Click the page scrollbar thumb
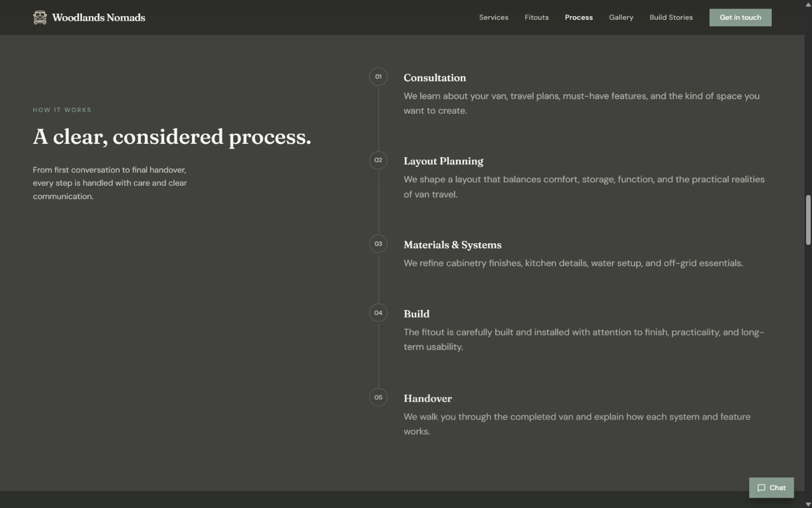 coord(808,220)
